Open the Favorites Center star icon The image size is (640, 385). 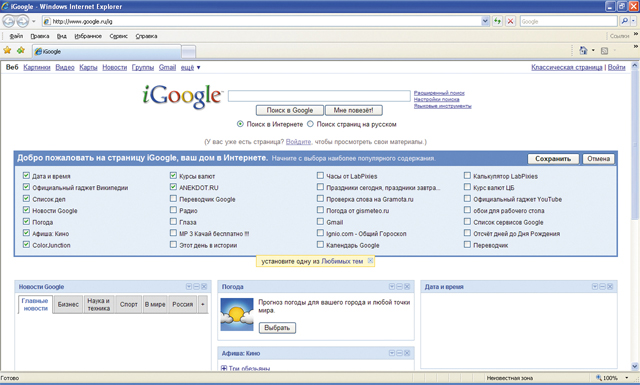[x=7, y=51]
